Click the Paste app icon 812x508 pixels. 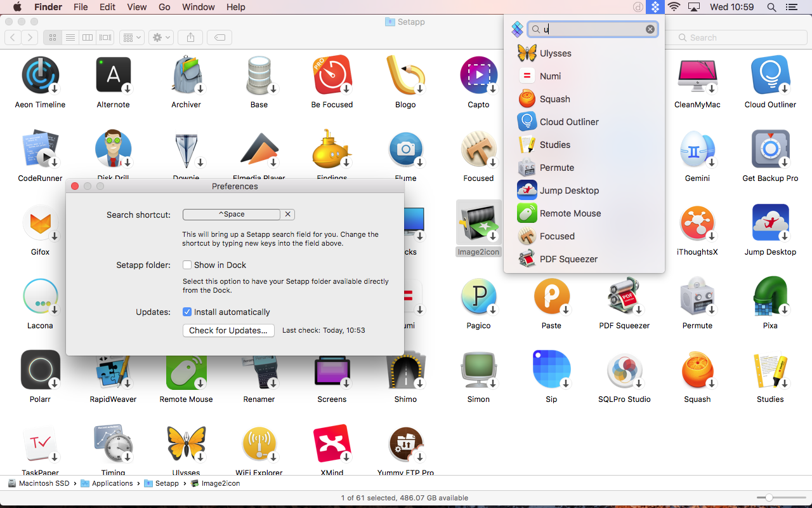pyautogui.click(x=551, y=296)
